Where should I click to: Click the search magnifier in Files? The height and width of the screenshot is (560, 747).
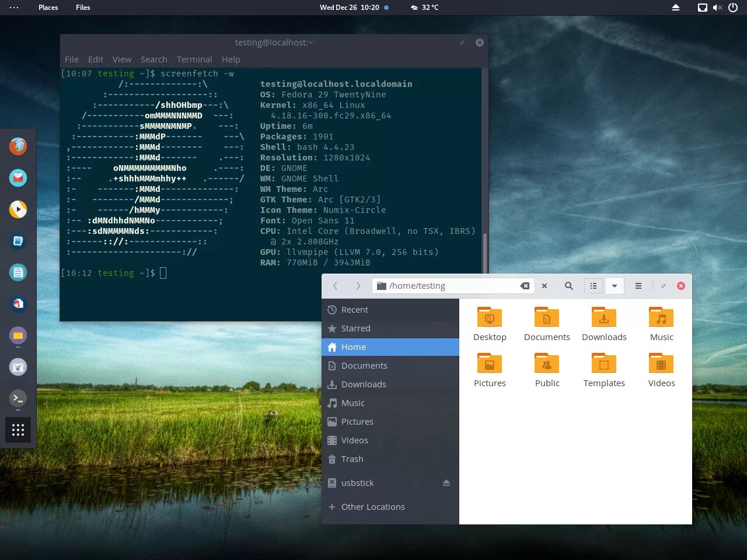point(568,286)
